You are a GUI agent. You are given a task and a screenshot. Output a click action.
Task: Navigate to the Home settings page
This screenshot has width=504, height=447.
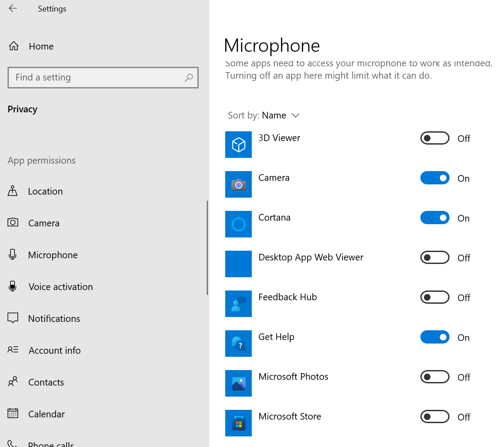coord(41,46)
